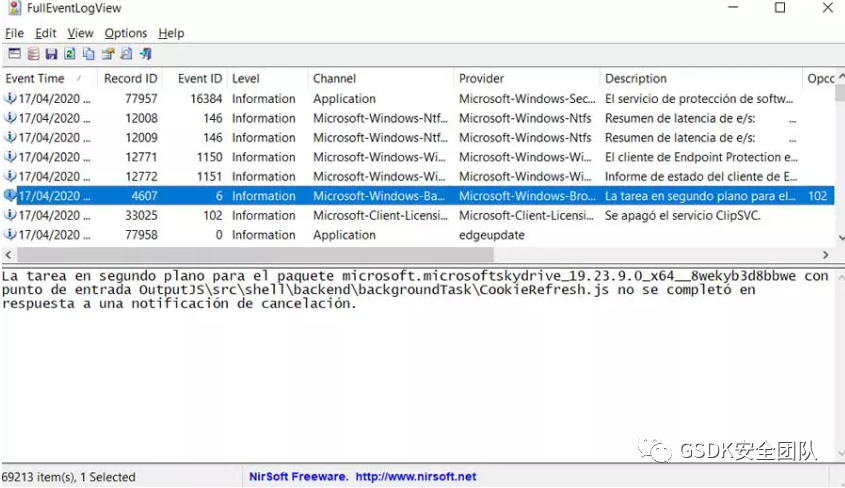Sort by Record ID column header

point(130,78)
